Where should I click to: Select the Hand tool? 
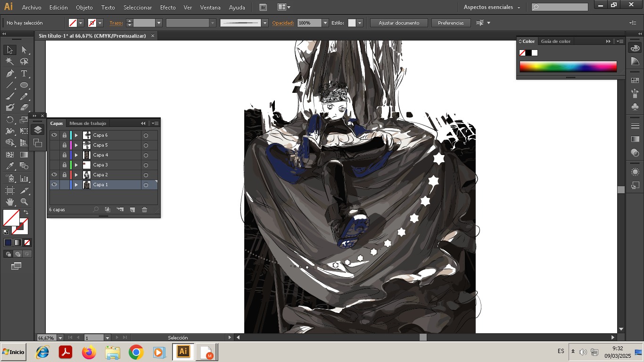pyautogui.click(x=9, y=202)
